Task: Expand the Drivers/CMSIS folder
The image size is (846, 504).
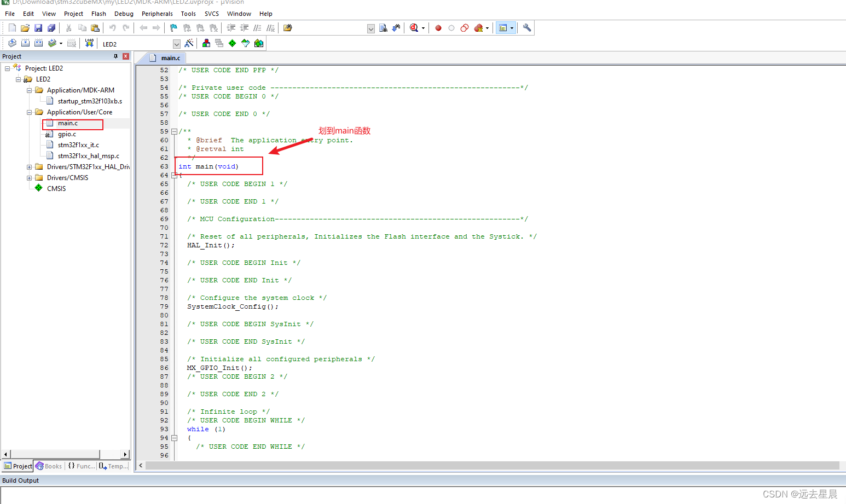Action: click(29, 178)
